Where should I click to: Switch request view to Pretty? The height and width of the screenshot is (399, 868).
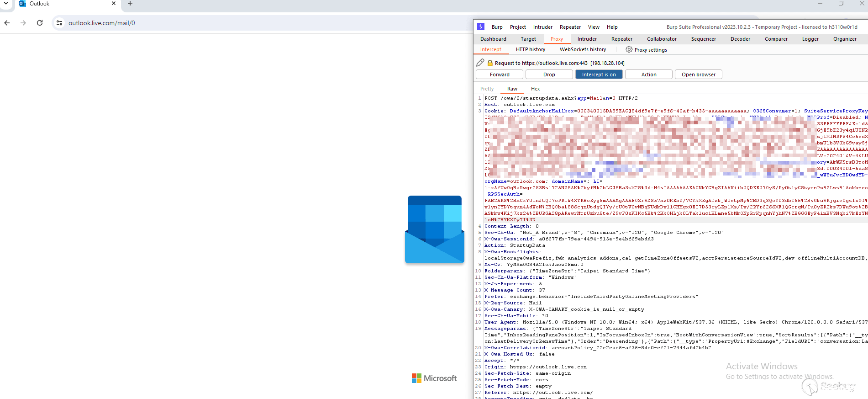click(487, 89)
